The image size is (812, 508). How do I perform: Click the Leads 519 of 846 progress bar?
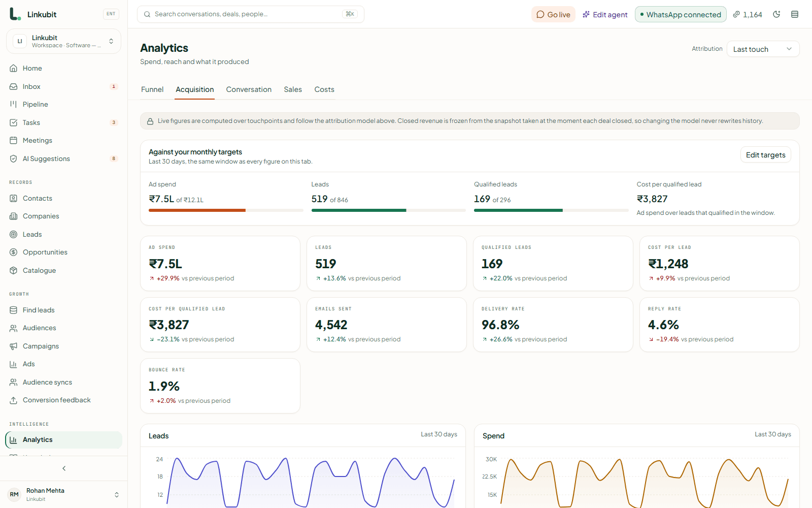click(x=389, y=210)
